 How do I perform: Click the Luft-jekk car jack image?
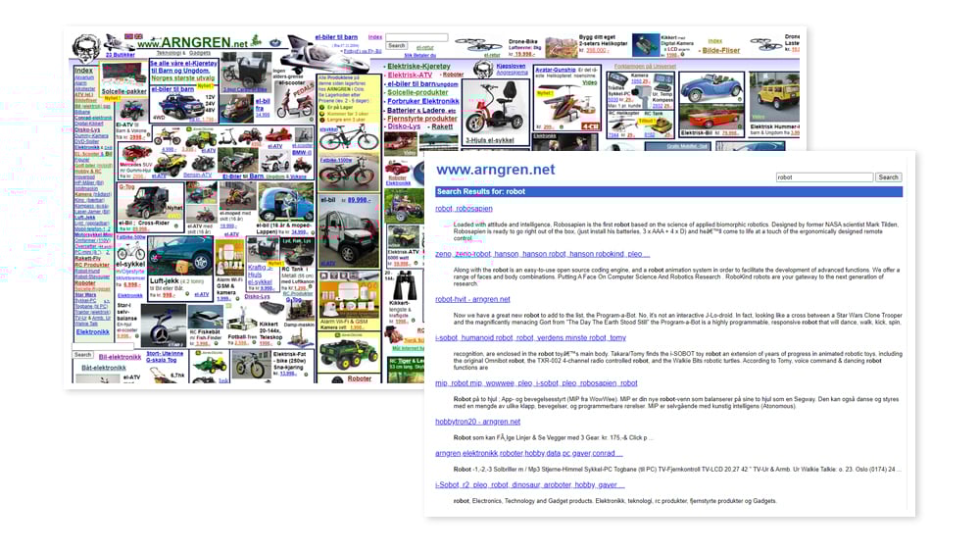pos(181,256)
